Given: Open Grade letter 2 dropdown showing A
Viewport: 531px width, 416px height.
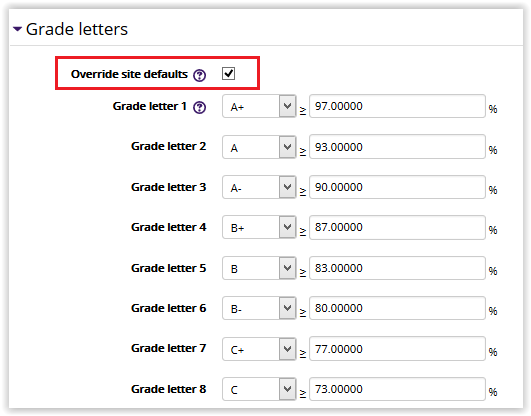Looking at the screenshot, I should pyautogui.click(x=259, y=147).
